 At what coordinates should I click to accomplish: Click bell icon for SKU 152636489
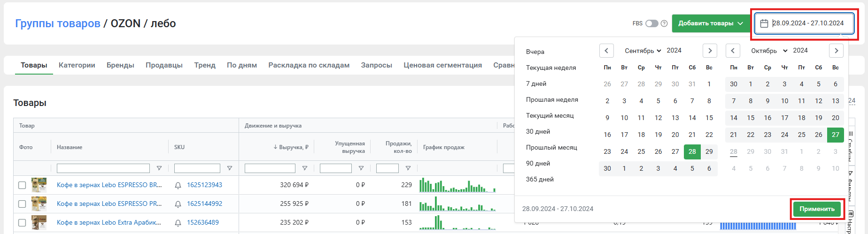[178, 223]
